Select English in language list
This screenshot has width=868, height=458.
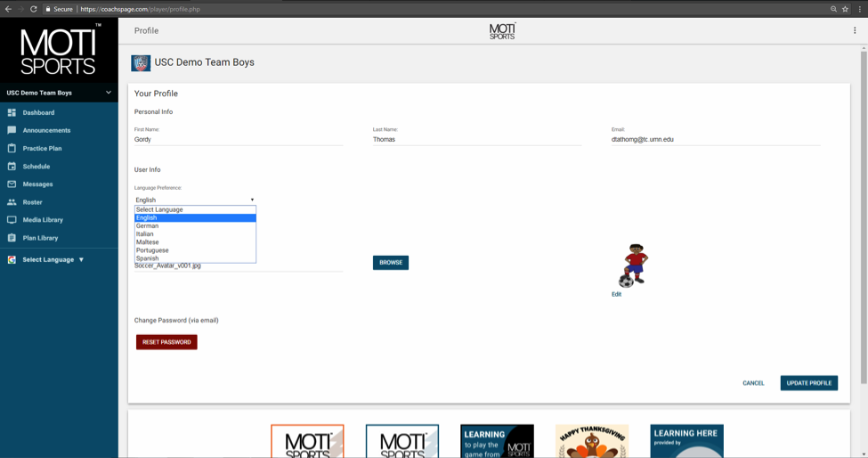tap(195, 217)
